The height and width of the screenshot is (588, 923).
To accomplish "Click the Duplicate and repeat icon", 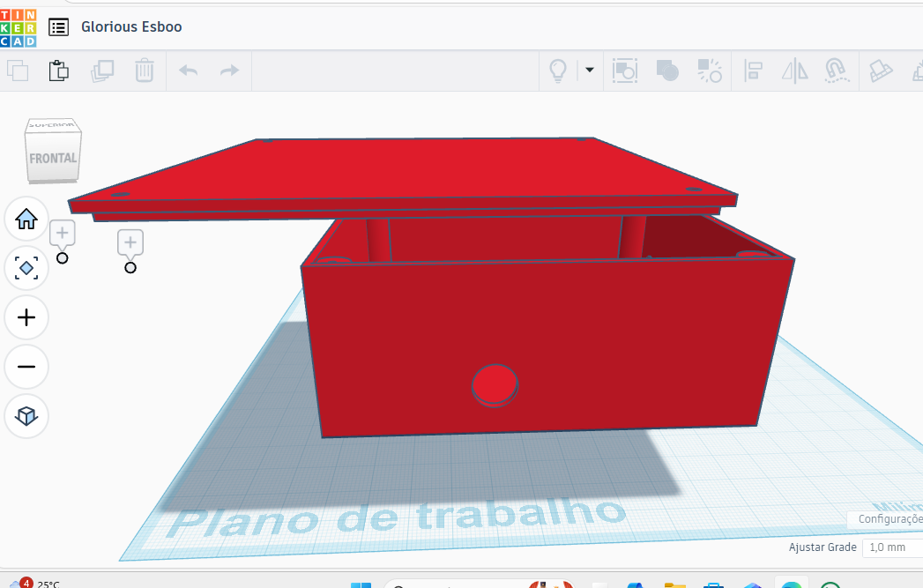I will (x=102, y=71).
